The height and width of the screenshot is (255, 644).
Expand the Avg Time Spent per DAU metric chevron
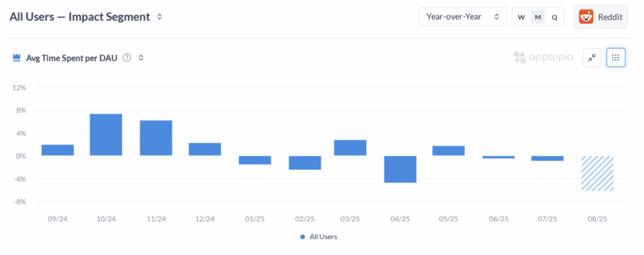click(141, 57)
